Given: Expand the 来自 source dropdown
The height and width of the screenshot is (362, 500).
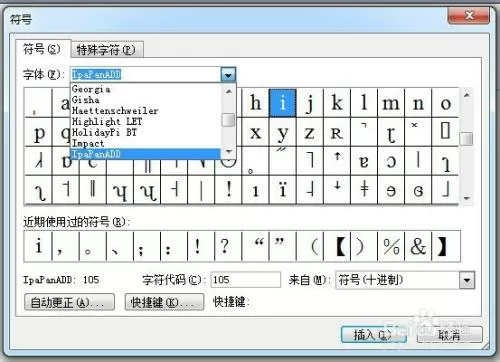Looking at the screenshot, I should coord(467,280).
